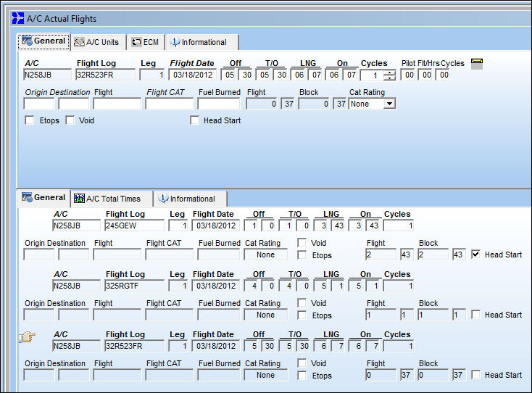Click the upper Destination input field
The height and width of the screenshot is (393, 532).
coord(74,104)
